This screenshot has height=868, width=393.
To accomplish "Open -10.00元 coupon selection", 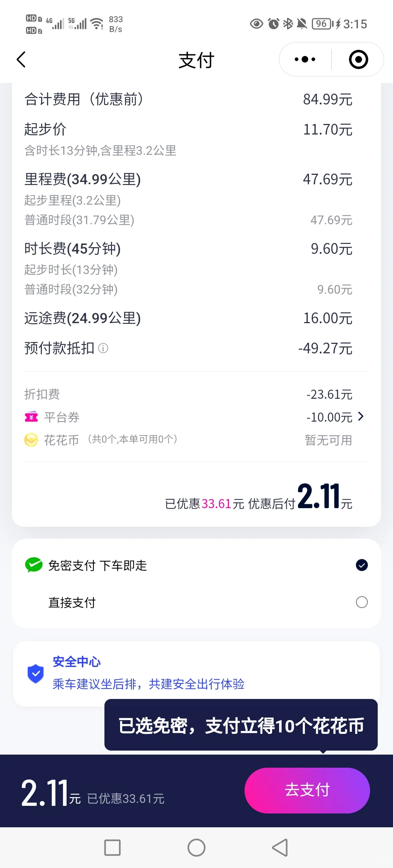I will tap(329, 417).
